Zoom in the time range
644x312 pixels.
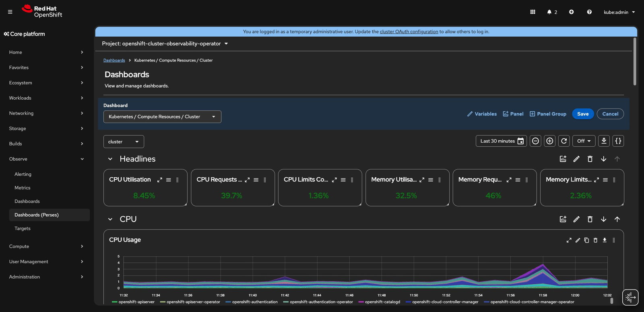(x=549, y=141)
